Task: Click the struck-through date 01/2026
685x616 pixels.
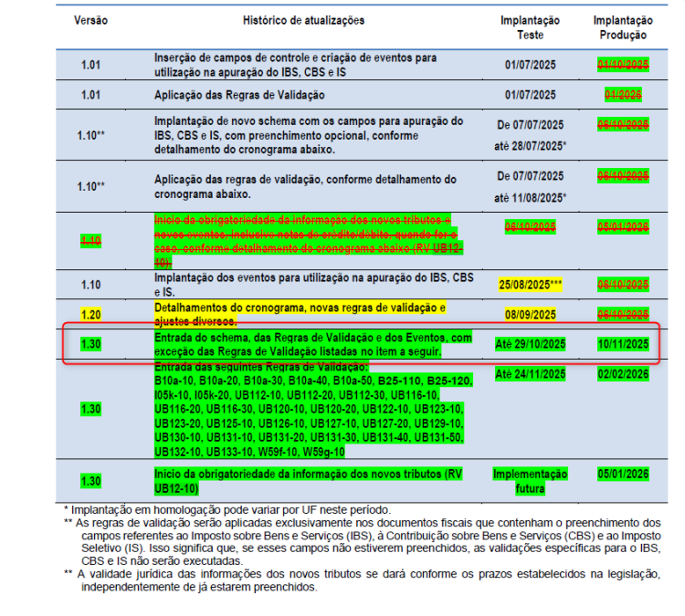Action: (623, 95)
